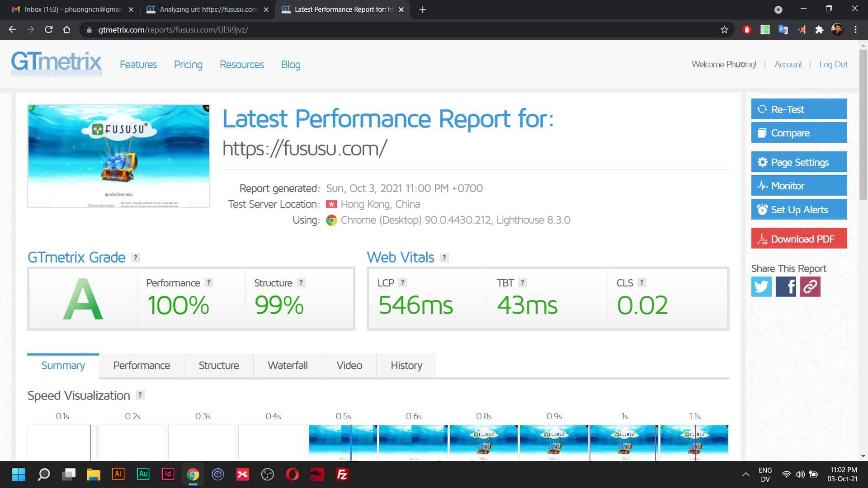Switch to Video tab
Image resolution: width=868 pixels, height=488 pixels.
(x=349, y=366)
